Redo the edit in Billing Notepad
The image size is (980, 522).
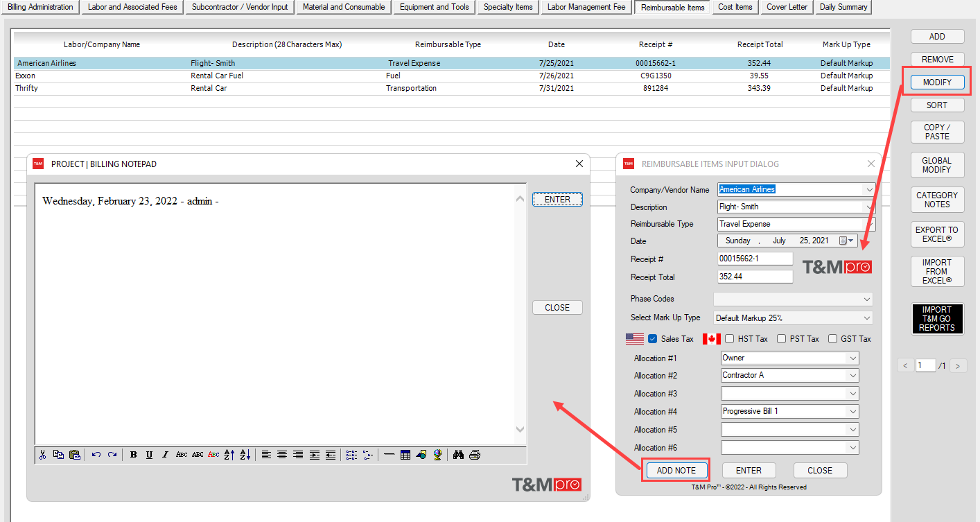point(112,455)
